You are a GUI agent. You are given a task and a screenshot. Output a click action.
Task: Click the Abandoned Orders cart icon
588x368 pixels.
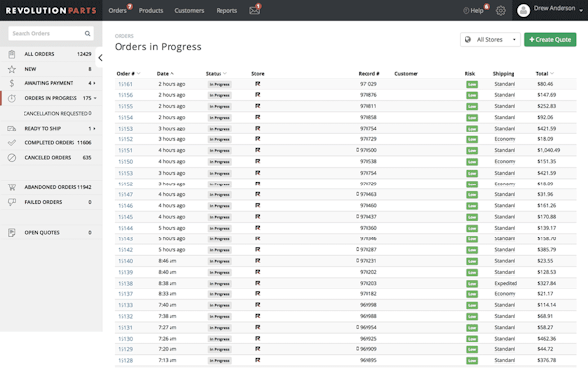point(12,187)
